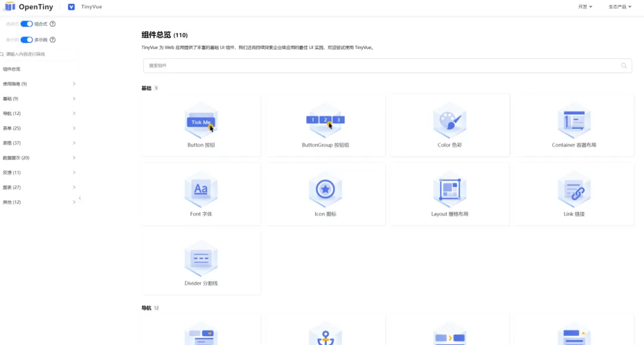644x345 pixels.
Task: Click the TinyVue V logo icon
Action: click(x=71, y=7)
